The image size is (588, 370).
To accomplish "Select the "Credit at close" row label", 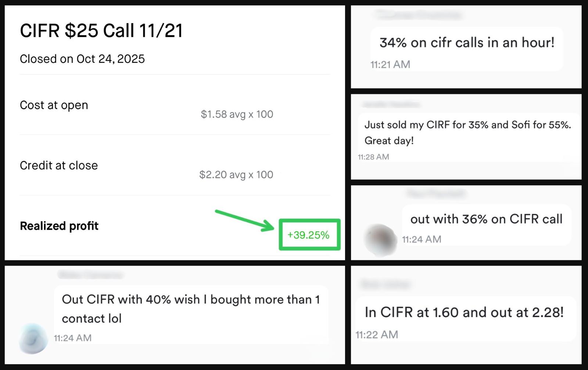I will click(59, 165).
